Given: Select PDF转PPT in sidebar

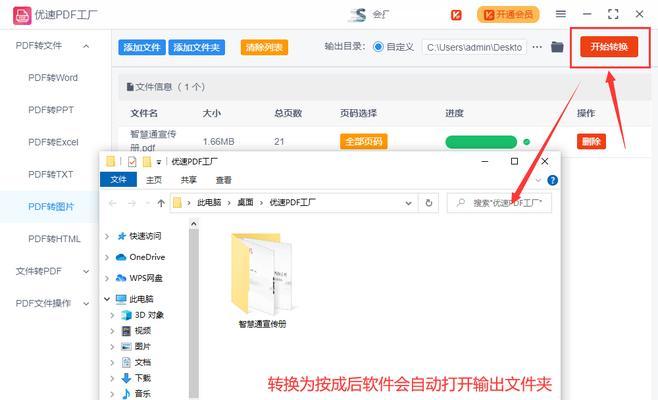Looking at the screenshot, I should pos(51,110).
